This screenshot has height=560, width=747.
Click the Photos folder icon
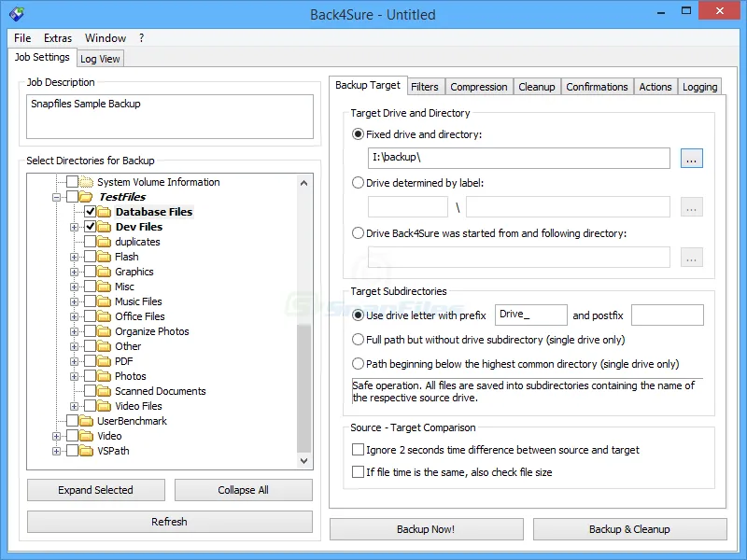(104, 376)
